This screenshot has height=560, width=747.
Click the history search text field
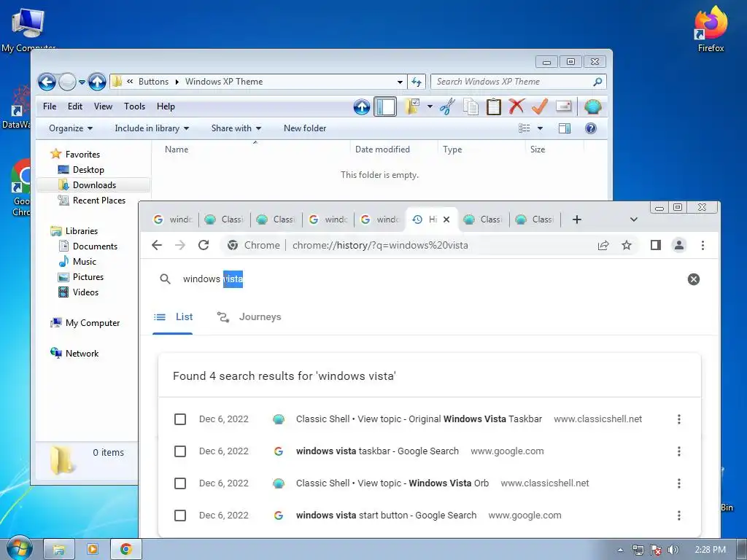(429, 279)
